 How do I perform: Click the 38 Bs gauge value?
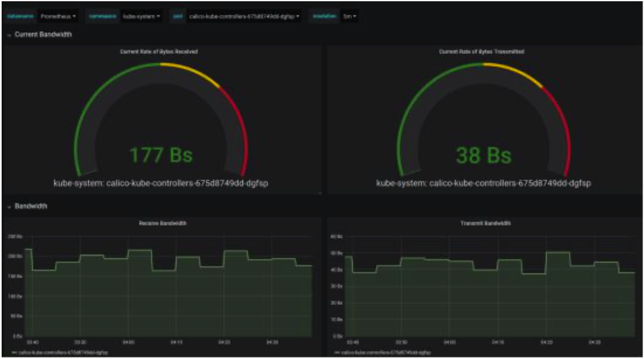[483, 156]
